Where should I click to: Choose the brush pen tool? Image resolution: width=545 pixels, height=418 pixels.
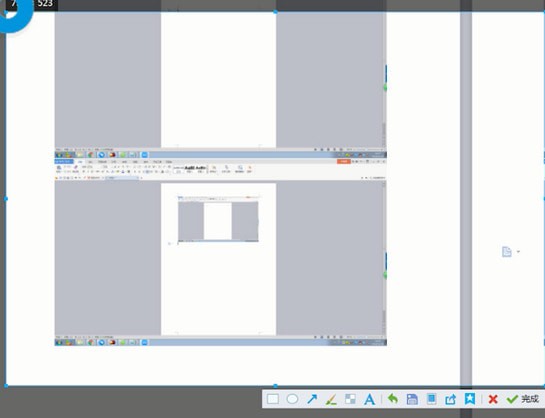(331, 400)
